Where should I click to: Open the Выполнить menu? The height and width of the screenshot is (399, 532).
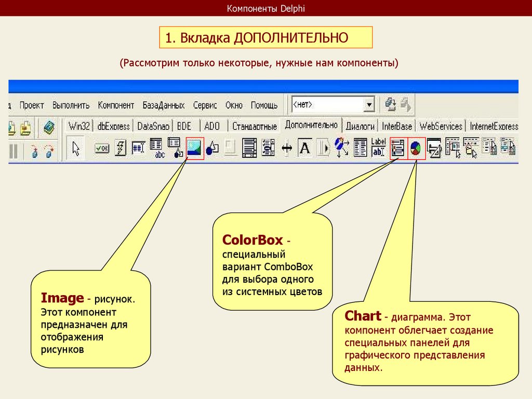[71, 105]
